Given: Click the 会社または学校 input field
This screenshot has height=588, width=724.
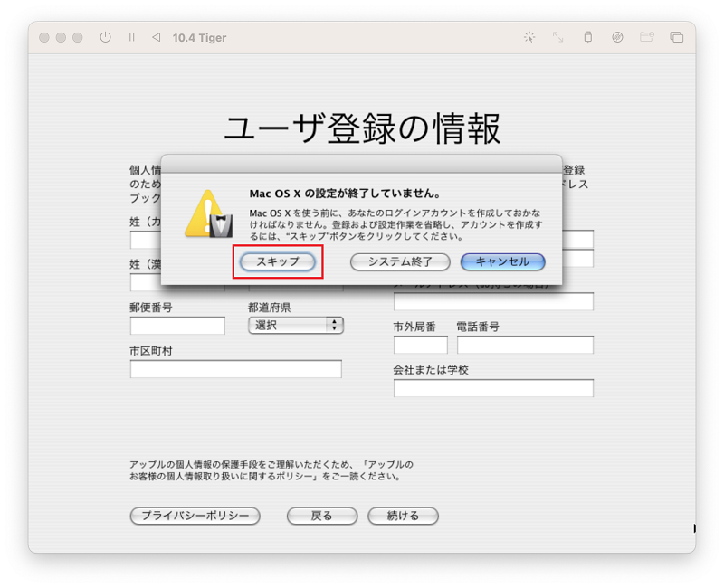Looking at the screenshot, I should click(493, 388).
